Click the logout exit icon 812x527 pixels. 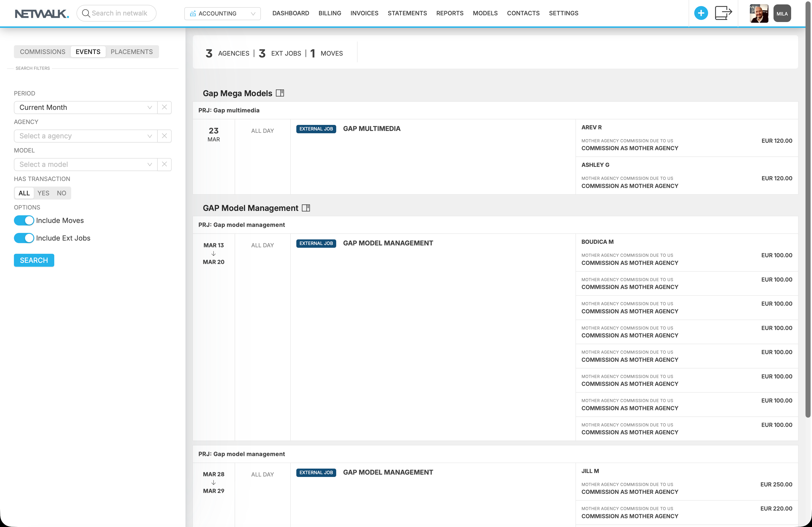pyautogui.click(x=723, y=13)
